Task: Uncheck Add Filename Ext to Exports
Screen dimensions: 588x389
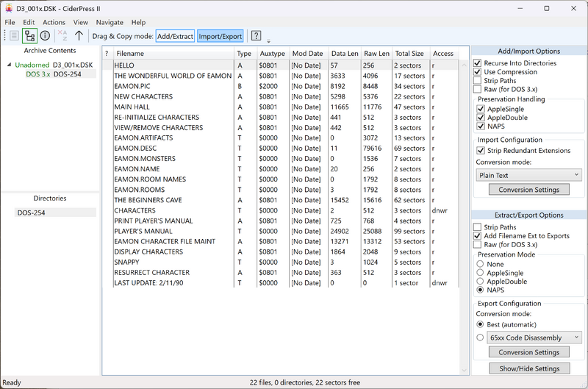Action: point(477,236)
